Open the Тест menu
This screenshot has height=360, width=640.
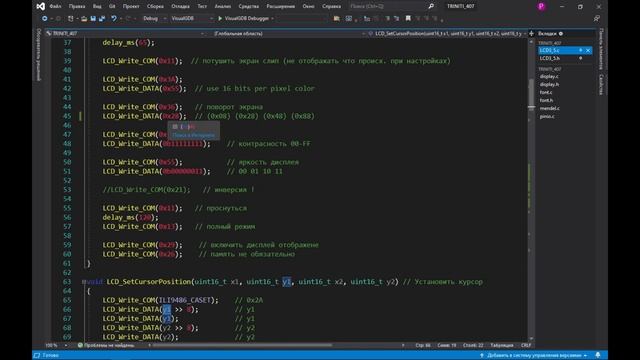coord(202,7)
